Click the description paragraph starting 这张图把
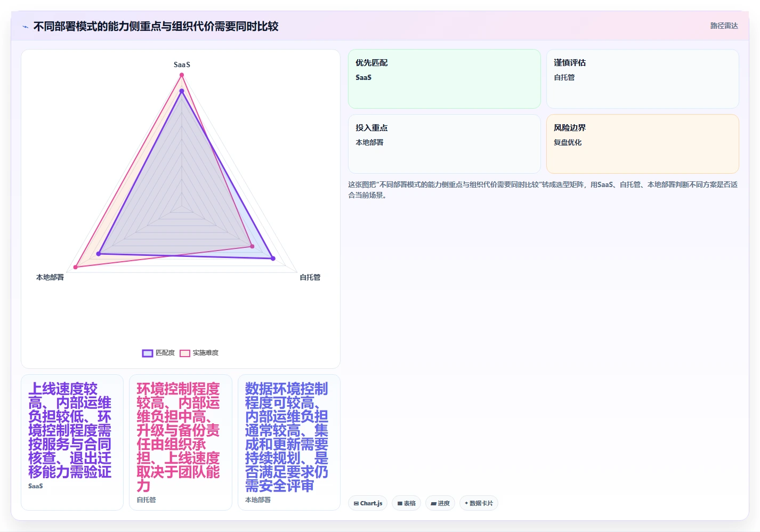 point(543,190)
